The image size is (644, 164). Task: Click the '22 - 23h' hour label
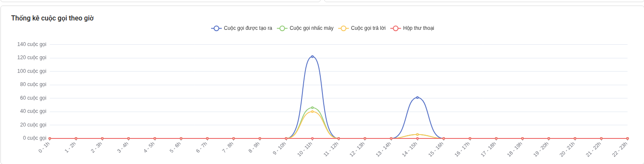point(621,149)
